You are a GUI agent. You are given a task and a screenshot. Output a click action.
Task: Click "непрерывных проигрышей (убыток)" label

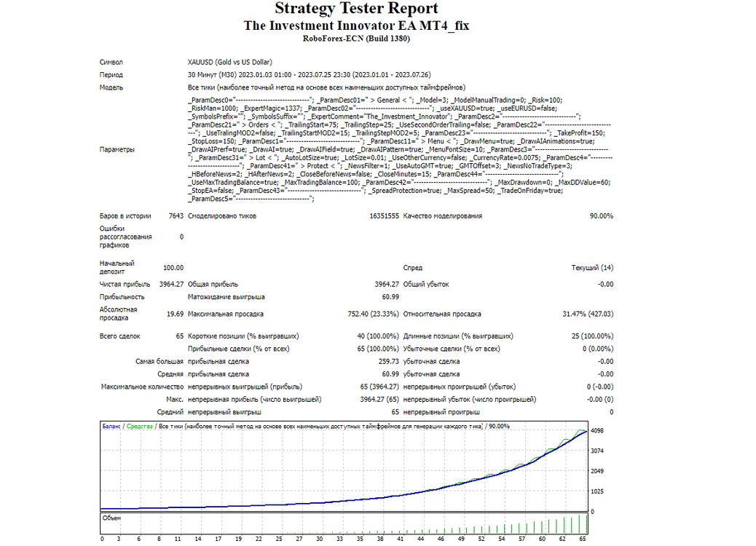click(x=460, y=387)
